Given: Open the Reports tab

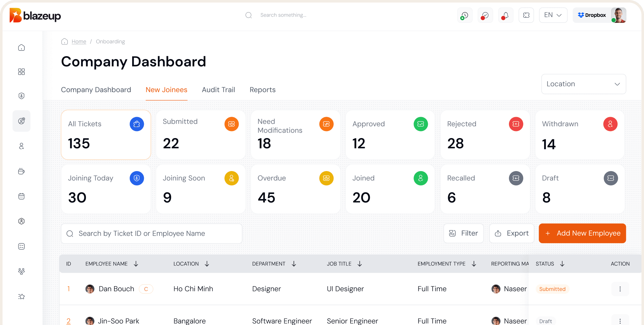Looking at the screenshot, I should click(x=262, y=90).
